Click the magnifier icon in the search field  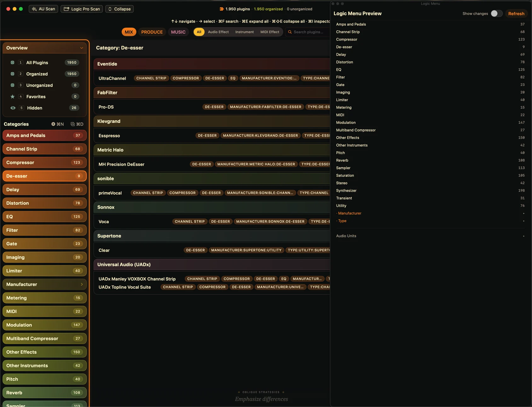tap(290, 32)
